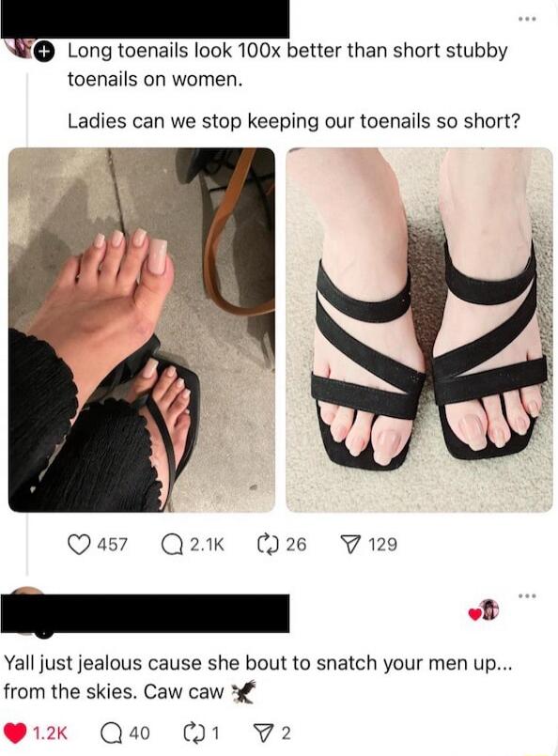
Task: Unlike the Caw caw reply
Action: (14, 733)
